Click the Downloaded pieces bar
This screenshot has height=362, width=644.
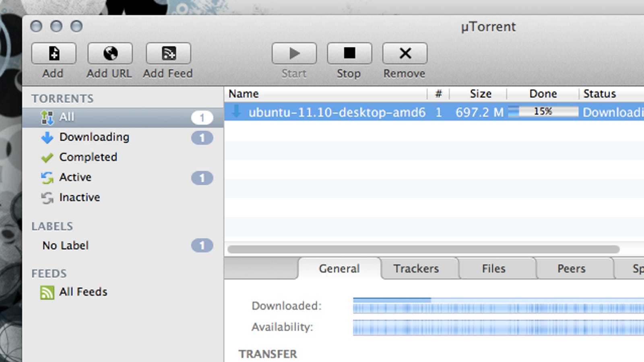[498, 306]
